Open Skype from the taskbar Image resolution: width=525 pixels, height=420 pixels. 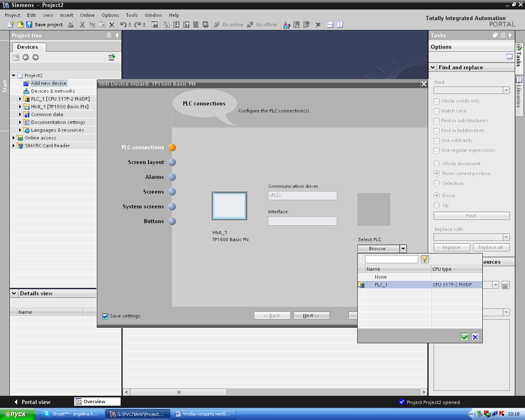72,414
